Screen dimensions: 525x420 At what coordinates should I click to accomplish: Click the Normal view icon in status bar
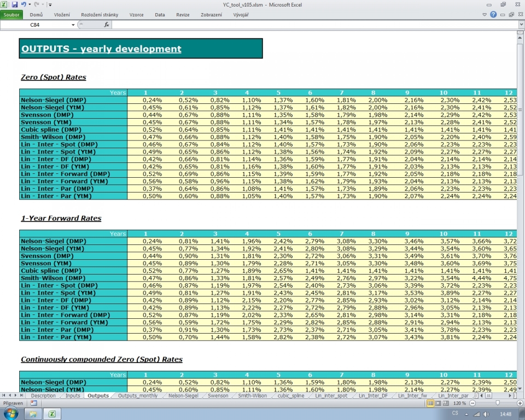pos(431,403)
